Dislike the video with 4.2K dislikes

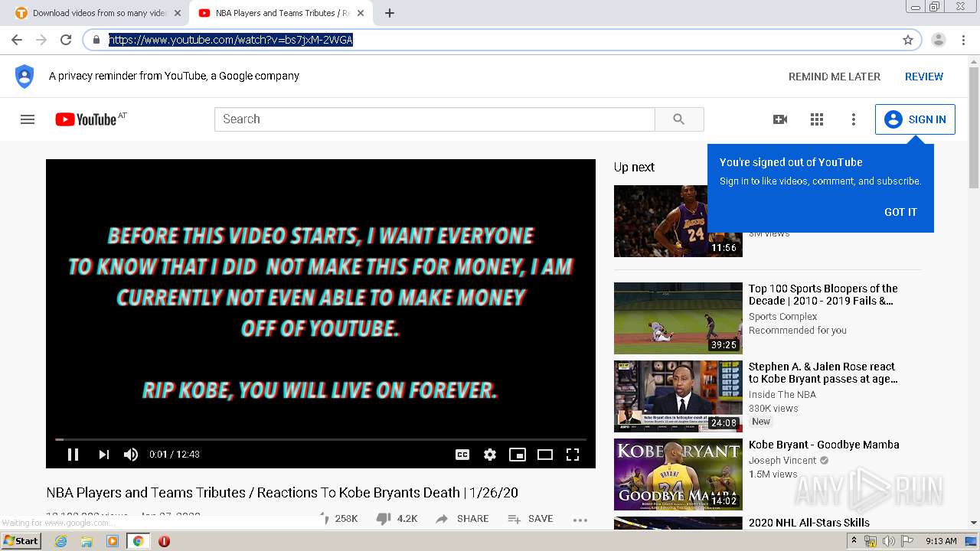point(397,519)
